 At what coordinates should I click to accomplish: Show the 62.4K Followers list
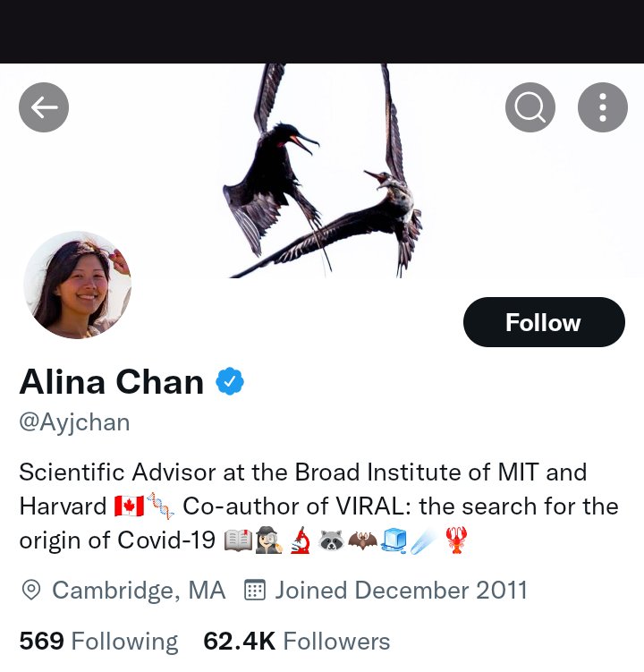coord(297,641)
